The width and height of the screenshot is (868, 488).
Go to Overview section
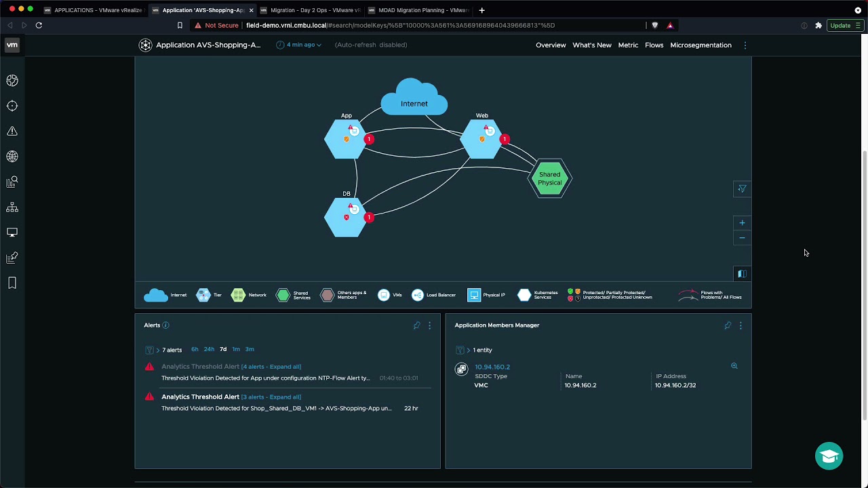[551, 45]
